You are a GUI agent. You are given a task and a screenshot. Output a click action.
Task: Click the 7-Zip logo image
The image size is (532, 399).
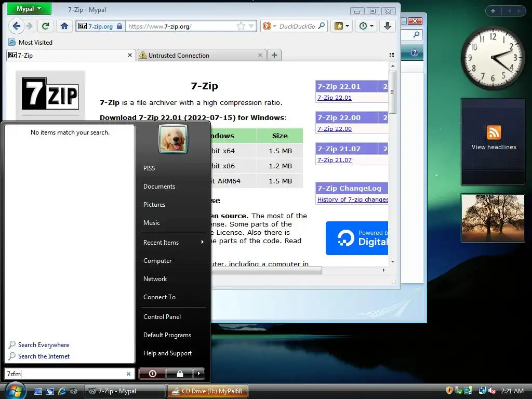[x=50, y=94]
